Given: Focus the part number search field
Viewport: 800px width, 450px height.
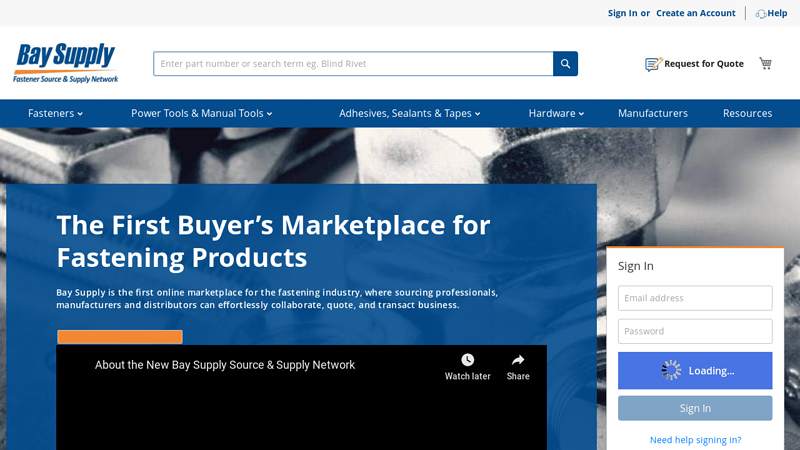Looking at the screenshot, I should tap(353, 64).
